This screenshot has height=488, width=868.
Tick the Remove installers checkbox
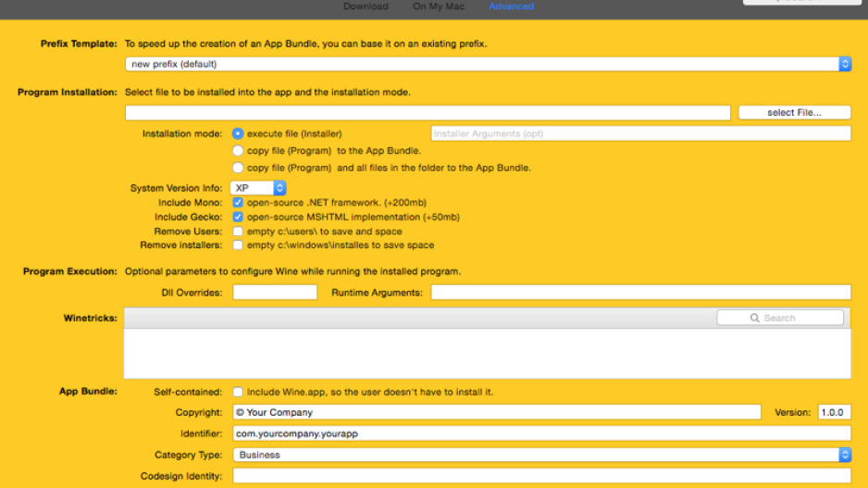(x=239, y=245)
